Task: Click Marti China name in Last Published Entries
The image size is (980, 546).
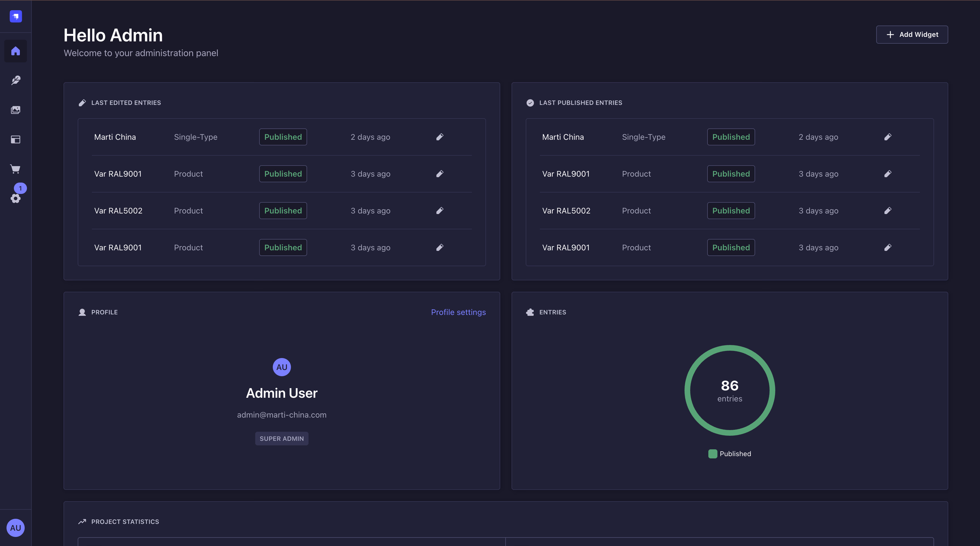Action: 563,137
